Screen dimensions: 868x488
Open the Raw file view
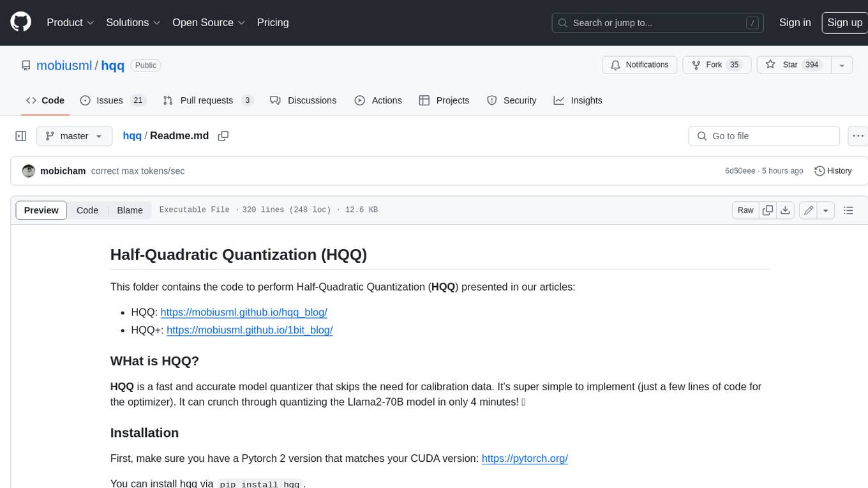point(745,210)
